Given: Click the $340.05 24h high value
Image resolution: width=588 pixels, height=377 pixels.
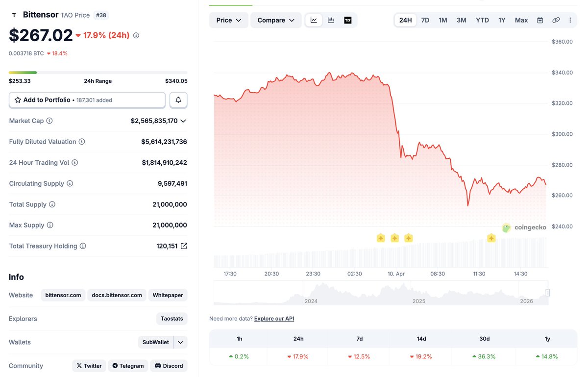Looking at the screenshot, I should (176, 81).
